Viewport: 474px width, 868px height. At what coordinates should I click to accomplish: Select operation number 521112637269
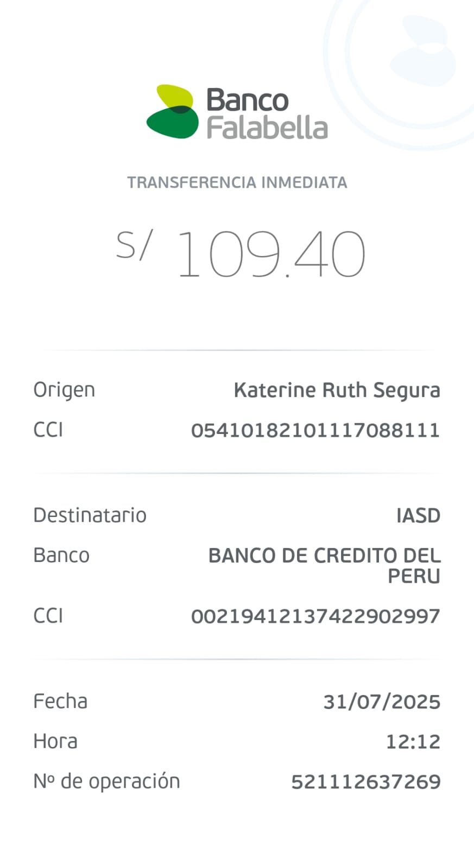coord(365,782)
